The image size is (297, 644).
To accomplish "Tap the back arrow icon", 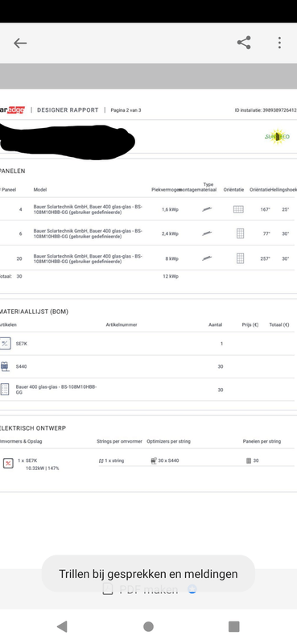I will [19, 43].
